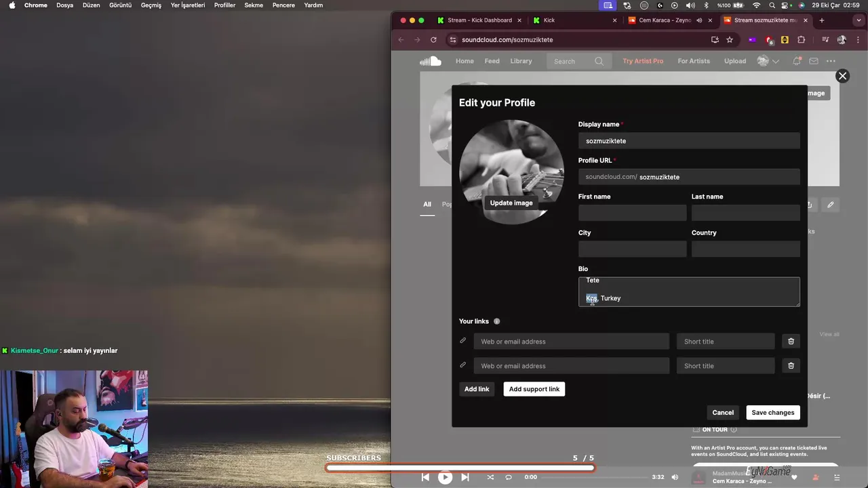This screenshot has height=488, width=868.
Task: Delete the second link row with trash icon
Action: tap(791, 366)
